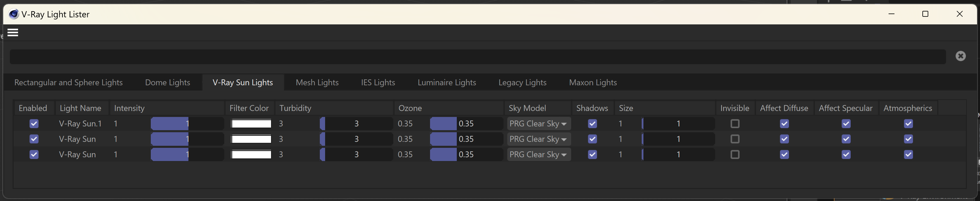980x201 pixels.
Task: Go to the Mesh Lights tab
Action: tap(317, 83)
